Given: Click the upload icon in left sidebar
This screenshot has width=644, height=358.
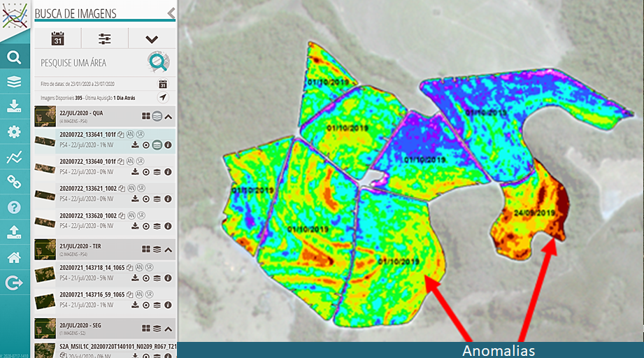Looking at the screenshot, I should click(14, 233).
